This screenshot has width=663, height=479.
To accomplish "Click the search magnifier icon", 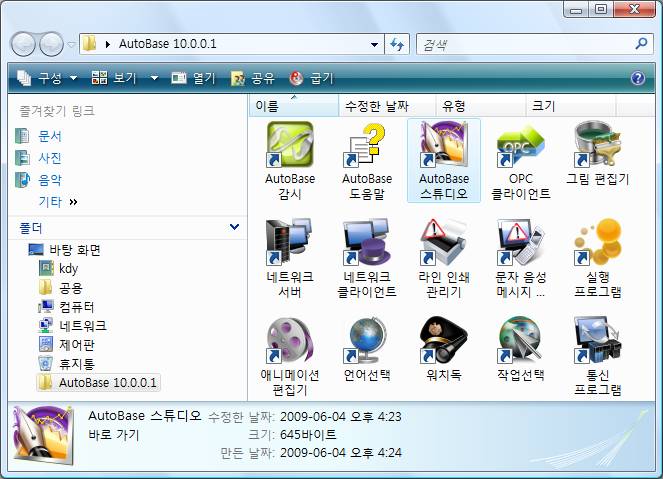I will [x=641, y=44].
